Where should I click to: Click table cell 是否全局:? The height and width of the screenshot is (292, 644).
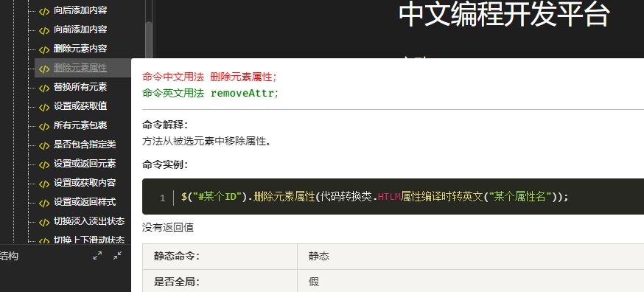pos(220,281)
